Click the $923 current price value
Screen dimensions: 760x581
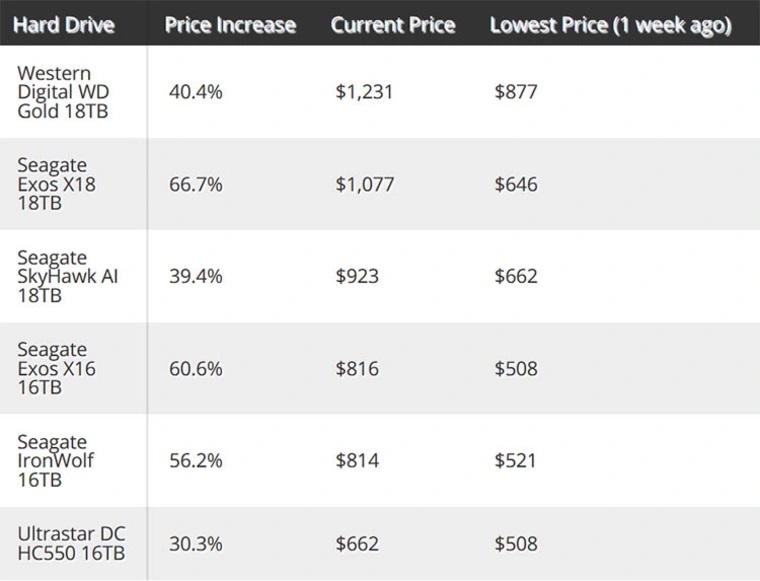357,276
